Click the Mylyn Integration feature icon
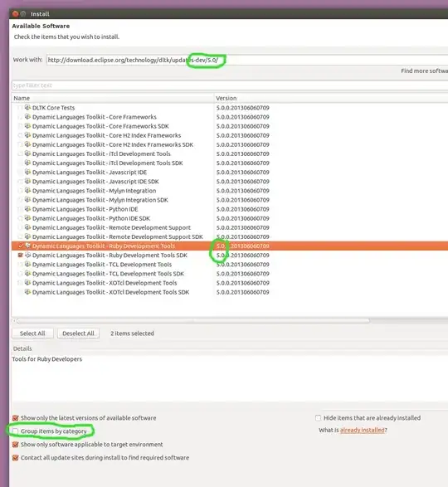The width and height of the screenshot is (448, 487). [27, 190]
